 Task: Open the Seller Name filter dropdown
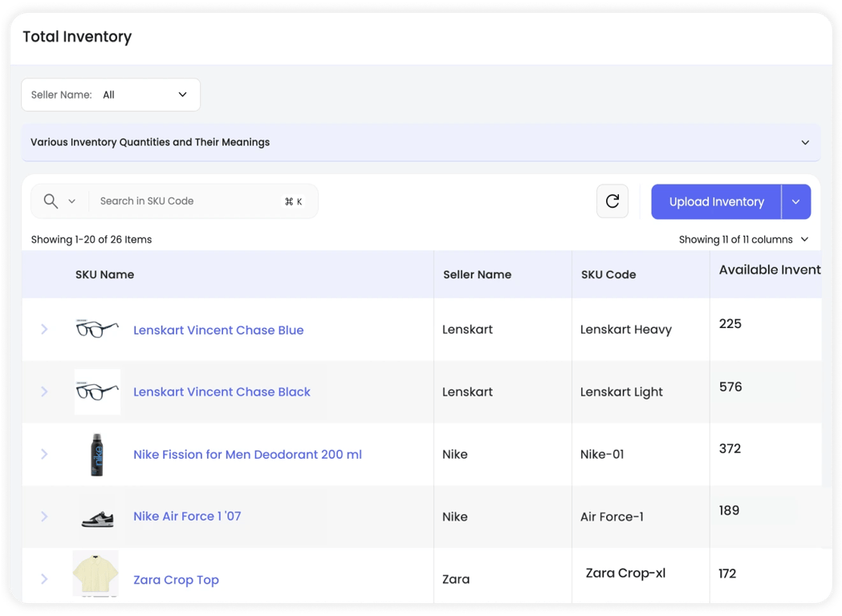[111, 95]
